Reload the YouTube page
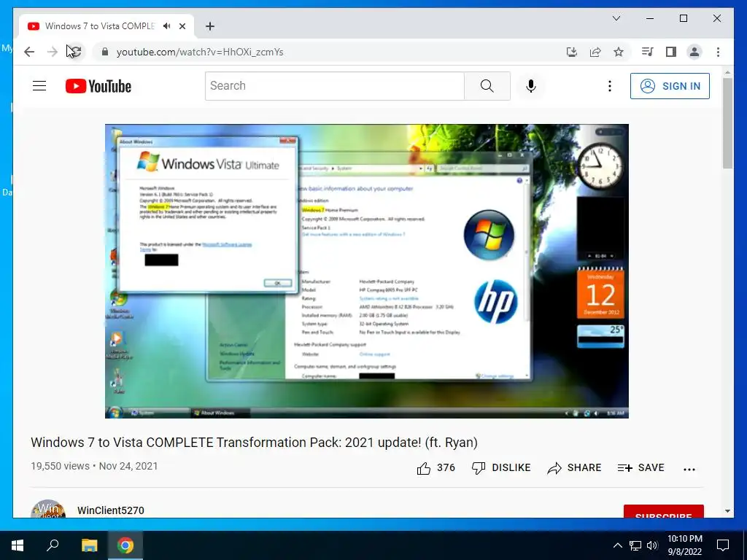Image resolution: width=747 pixels, height=560 pixels. (x=75, y=52)
